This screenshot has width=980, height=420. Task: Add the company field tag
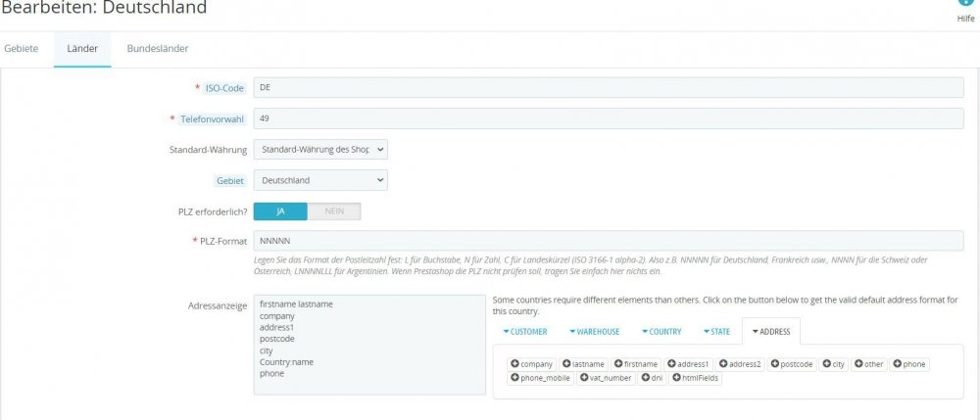(x=532, y=364)
